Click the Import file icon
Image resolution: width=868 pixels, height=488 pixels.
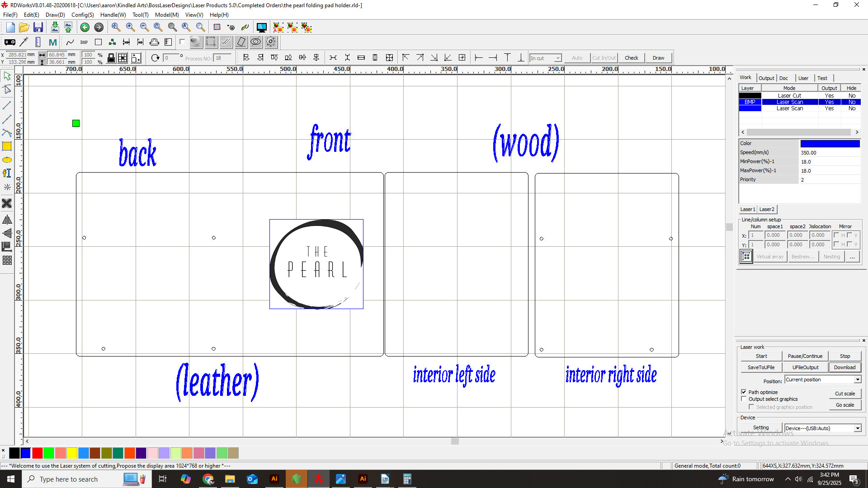pyautogui.click(x=55, y=28)
